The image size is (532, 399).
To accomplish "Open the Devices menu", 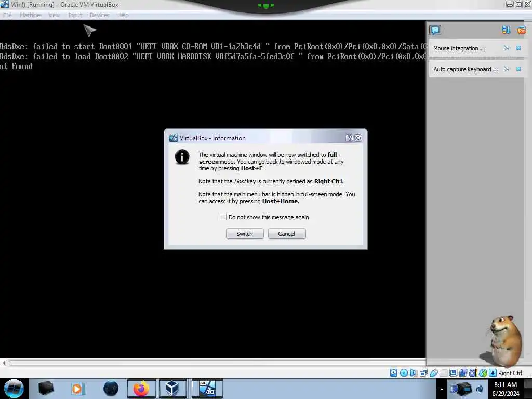I will [x=99, y=15].
